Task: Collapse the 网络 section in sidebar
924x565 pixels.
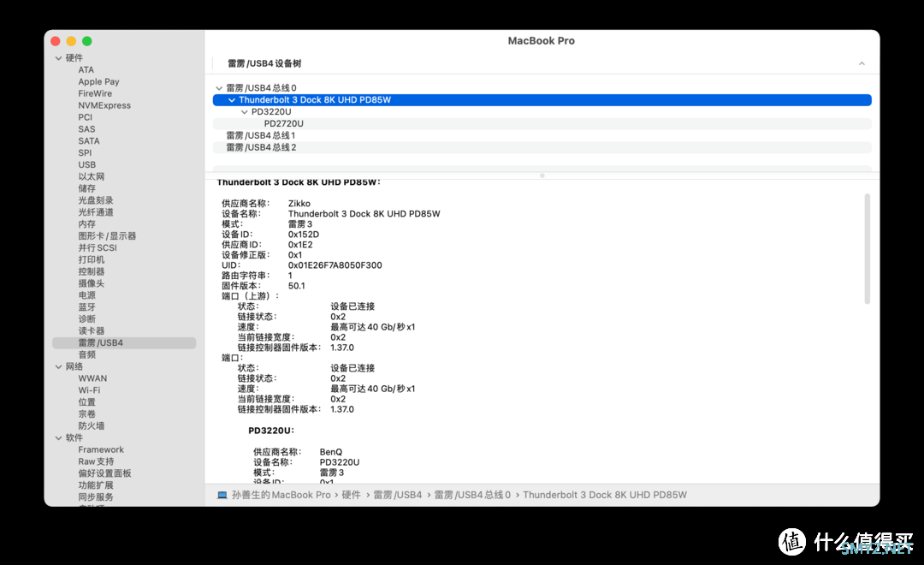Action: (58, 367)
